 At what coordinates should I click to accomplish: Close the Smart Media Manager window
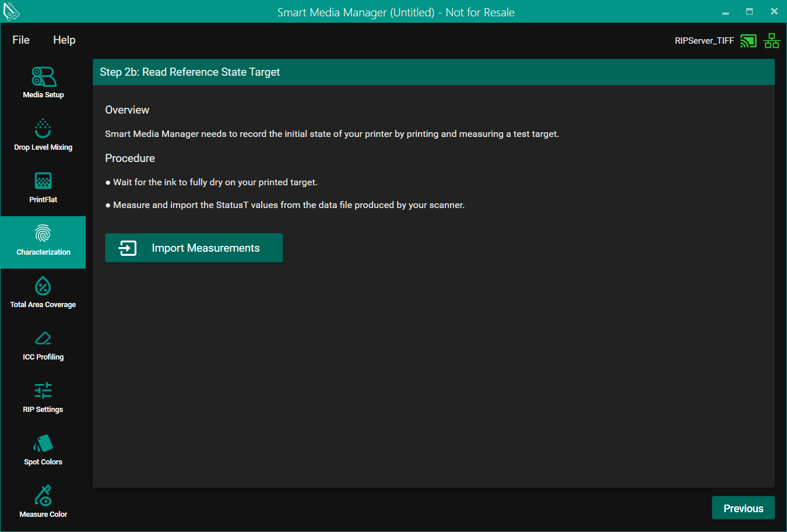(774, 12)
